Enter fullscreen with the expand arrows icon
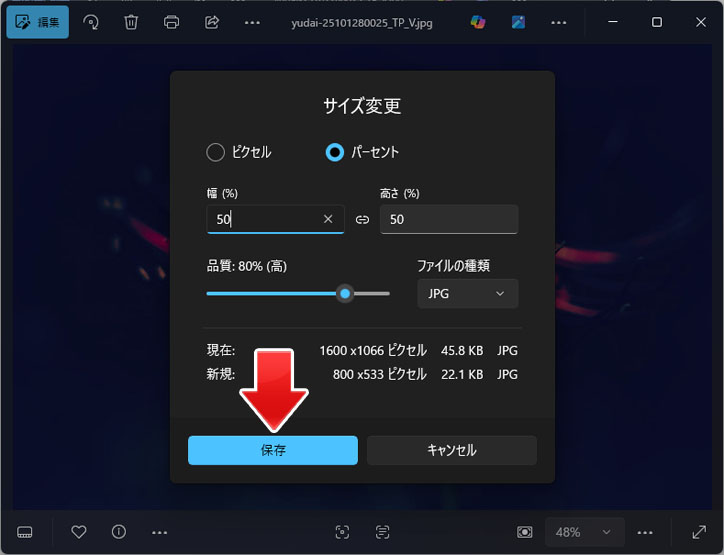This screenshot has height=555, width=724. point(699,532)
